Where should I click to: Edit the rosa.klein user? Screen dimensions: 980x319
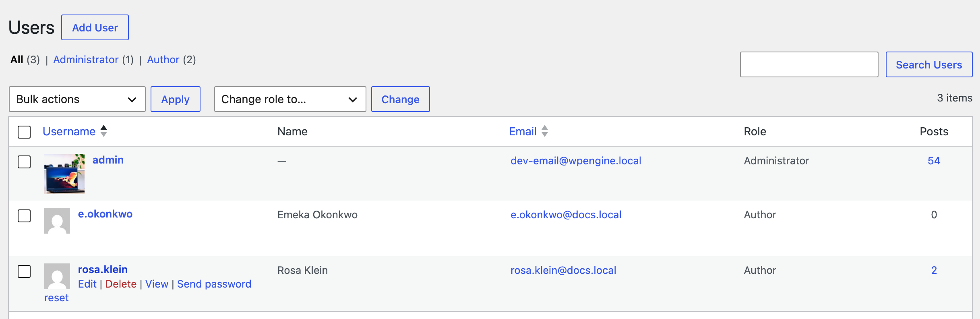tap(87, 284)
